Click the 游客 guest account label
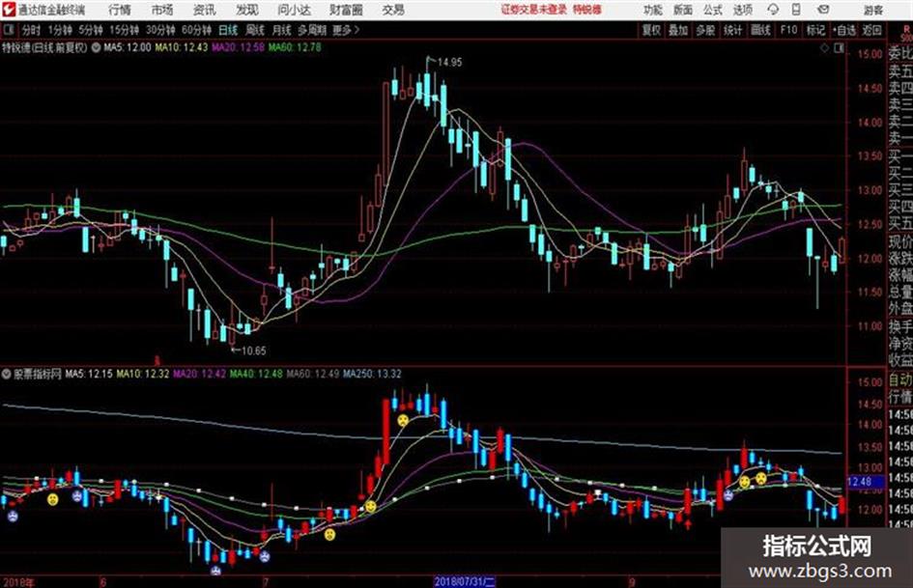 click(872, 10)
